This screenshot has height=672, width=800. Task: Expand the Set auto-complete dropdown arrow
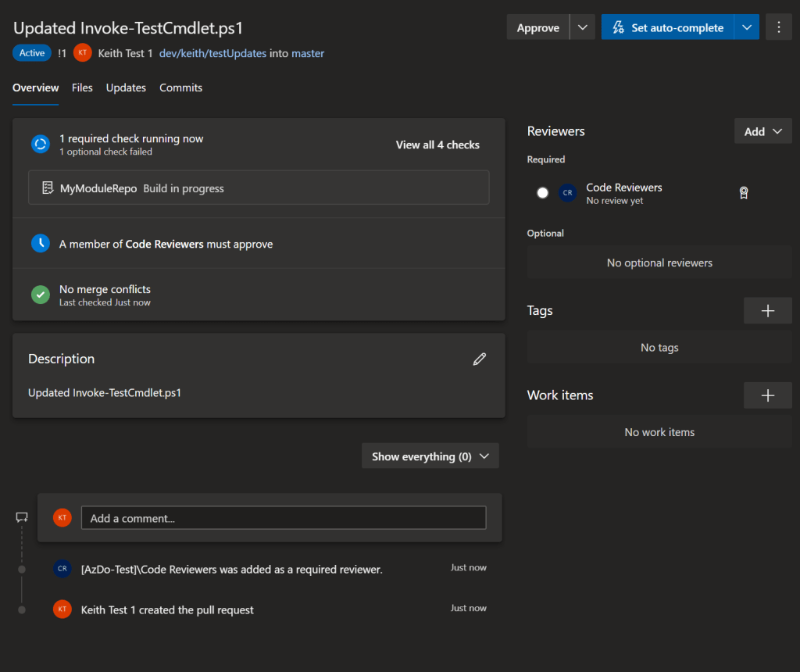pos(746,27)
